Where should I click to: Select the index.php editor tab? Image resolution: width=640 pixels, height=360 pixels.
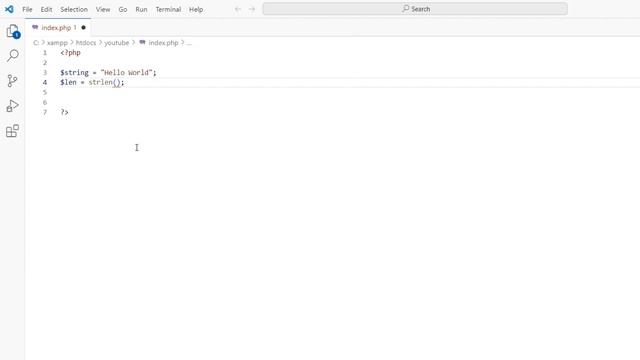58,27
